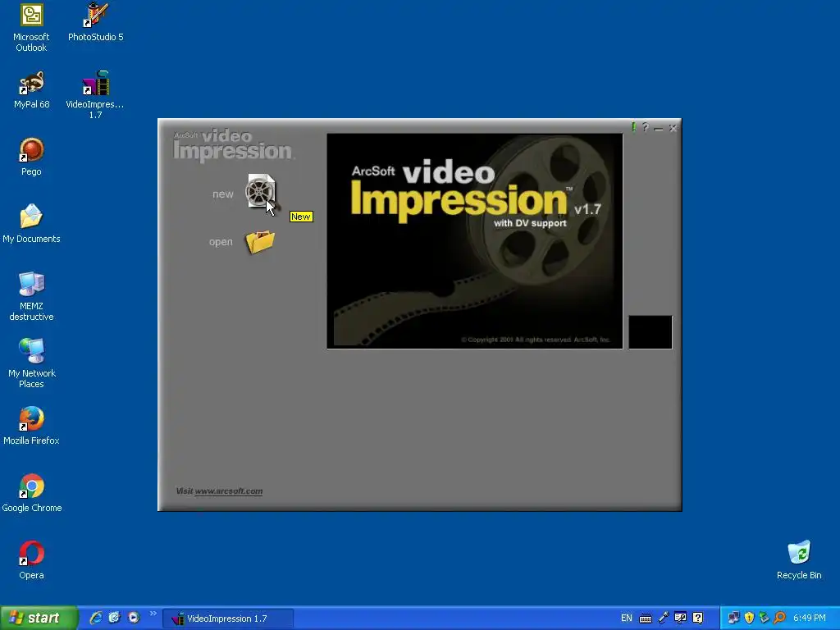
Task: Click the language bar help icon
Action: 697,619
